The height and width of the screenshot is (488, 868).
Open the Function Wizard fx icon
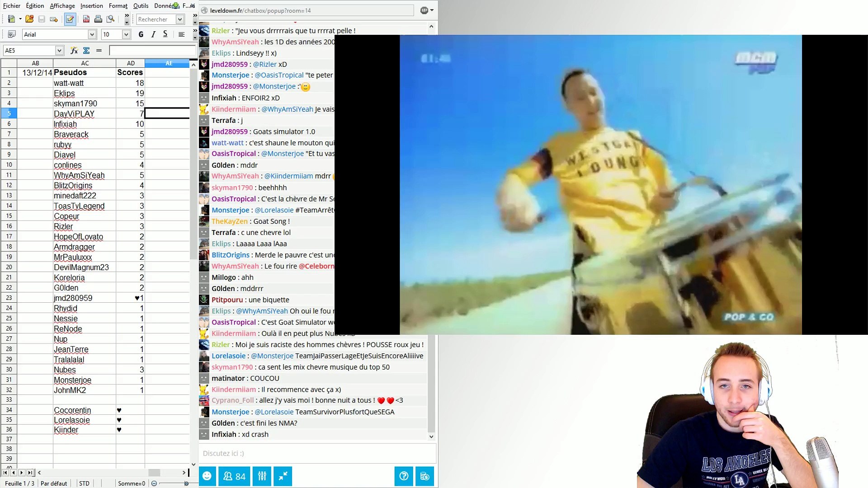point(74,51)
